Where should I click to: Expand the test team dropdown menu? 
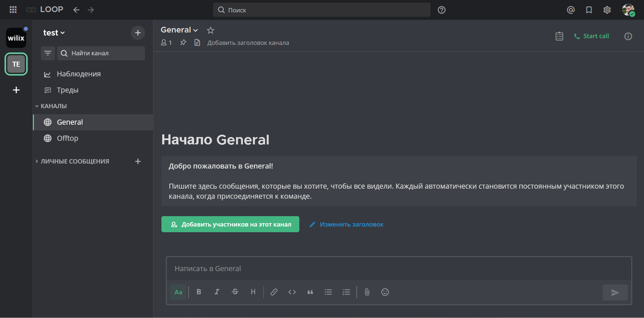pos(54,33)
